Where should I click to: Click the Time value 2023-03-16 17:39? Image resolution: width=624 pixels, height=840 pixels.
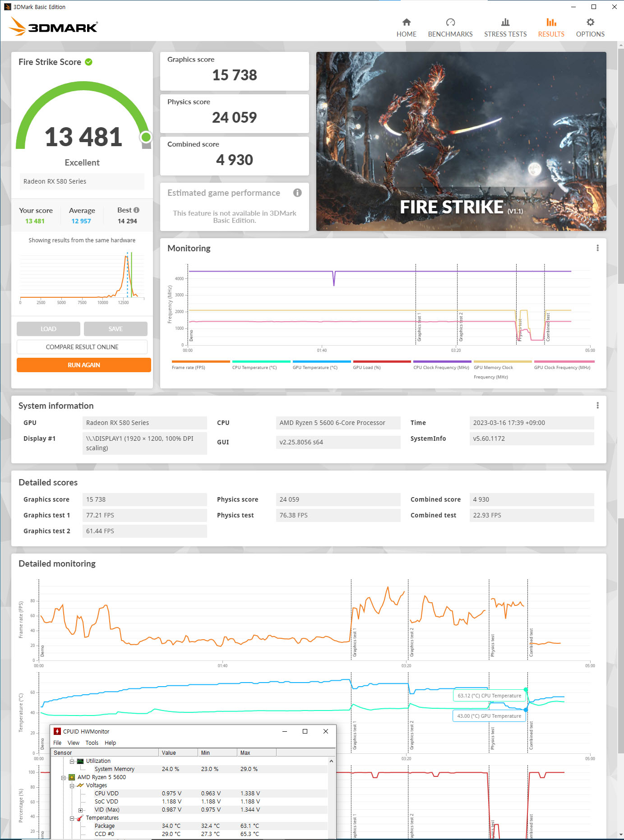[x=532, y=423]
